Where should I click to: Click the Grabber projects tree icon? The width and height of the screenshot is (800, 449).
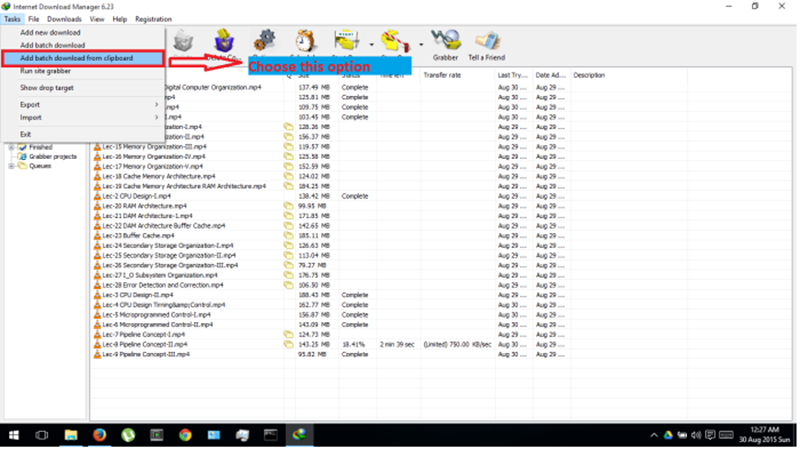(22, 157)
